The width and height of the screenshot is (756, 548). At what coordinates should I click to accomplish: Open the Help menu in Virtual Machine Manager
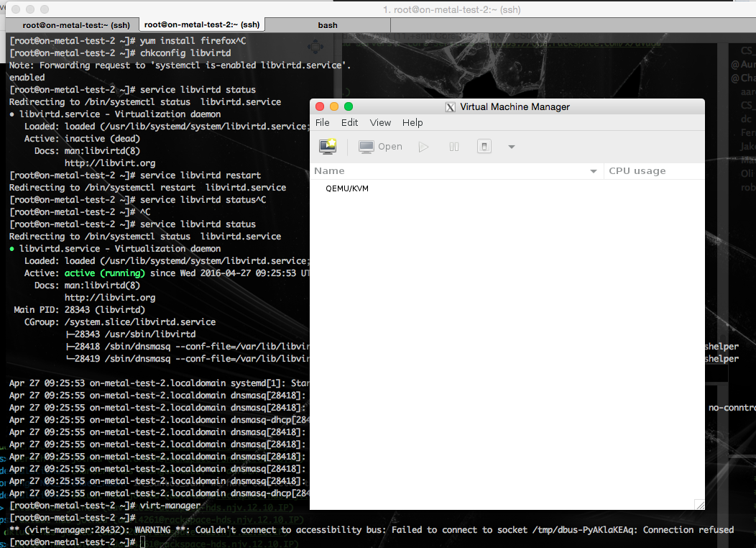[x=412, y=122]
